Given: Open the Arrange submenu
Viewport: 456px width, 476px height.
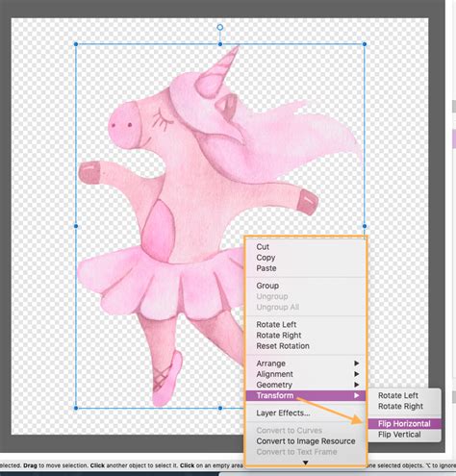Looking at the screenshot, I should point(306,363).
